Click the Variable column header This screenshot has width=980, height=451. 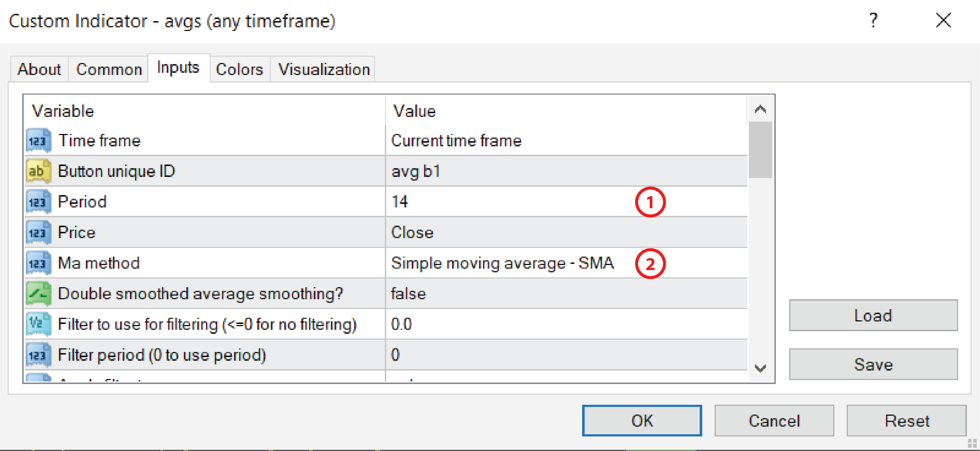point(205,111)
